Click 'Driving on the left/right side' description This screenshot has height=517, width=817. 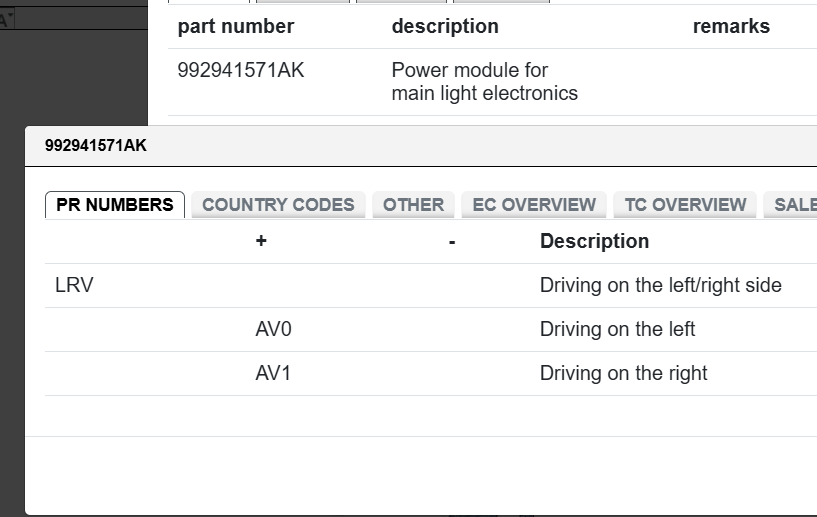pyautogui.click(x=660, y=286)
